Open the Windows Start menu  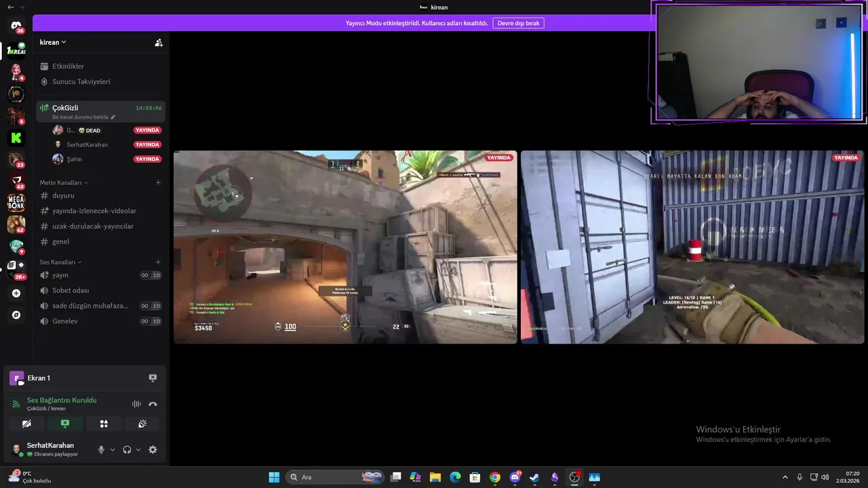click(274, 477)
